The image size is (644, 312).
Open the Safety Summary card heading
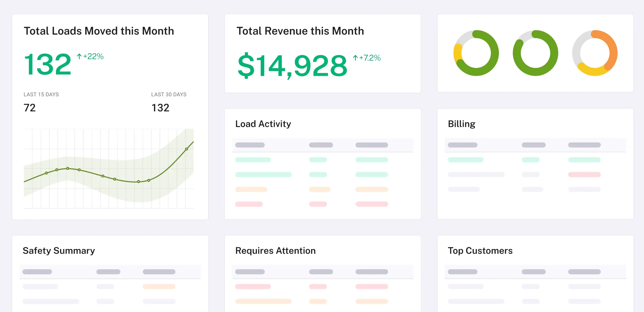coord(59,250)
